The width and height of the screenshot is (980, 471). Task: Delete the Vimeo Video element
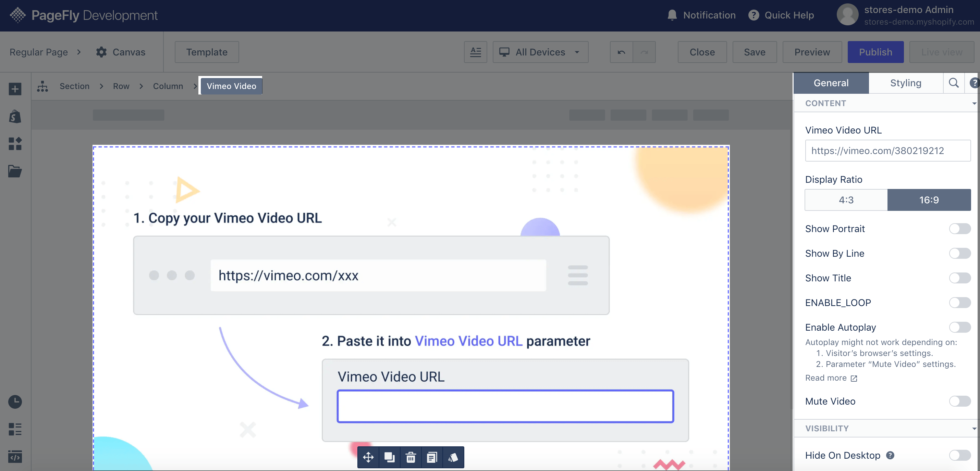click(411, 457)
